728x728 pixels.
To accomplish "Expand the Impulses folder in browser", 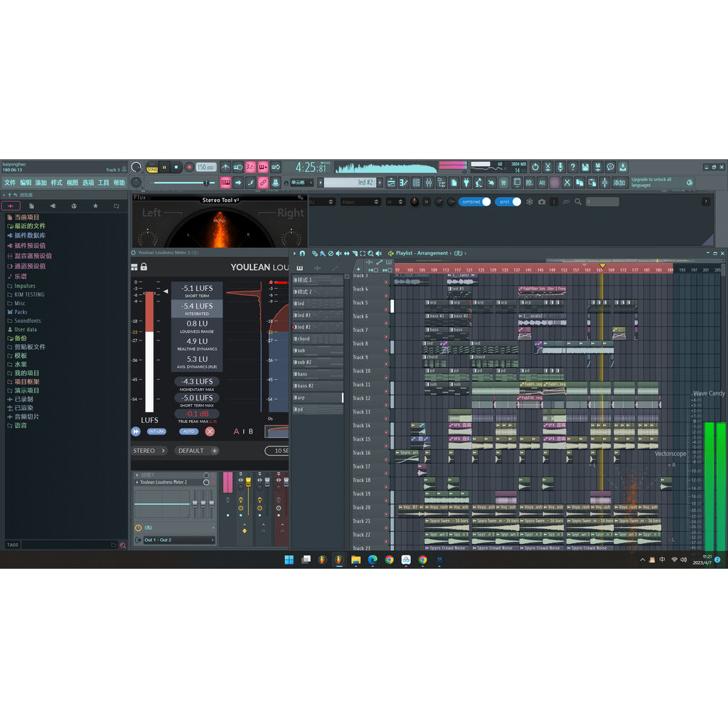I will 25,286.
